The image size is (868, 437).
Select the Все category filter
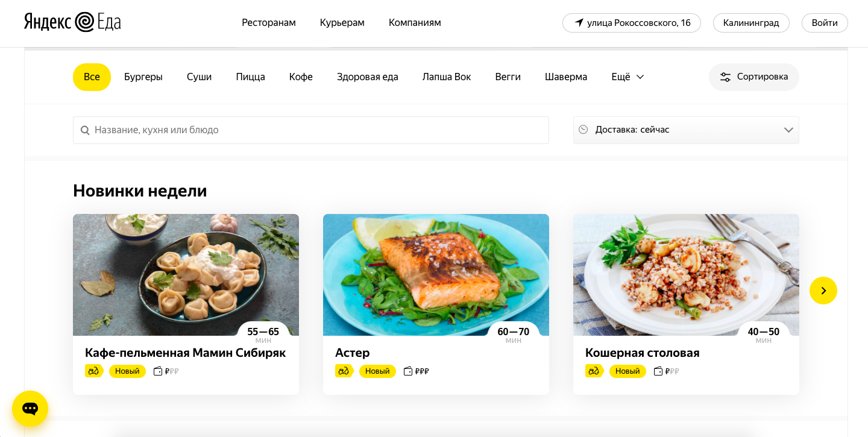(92, 77)
